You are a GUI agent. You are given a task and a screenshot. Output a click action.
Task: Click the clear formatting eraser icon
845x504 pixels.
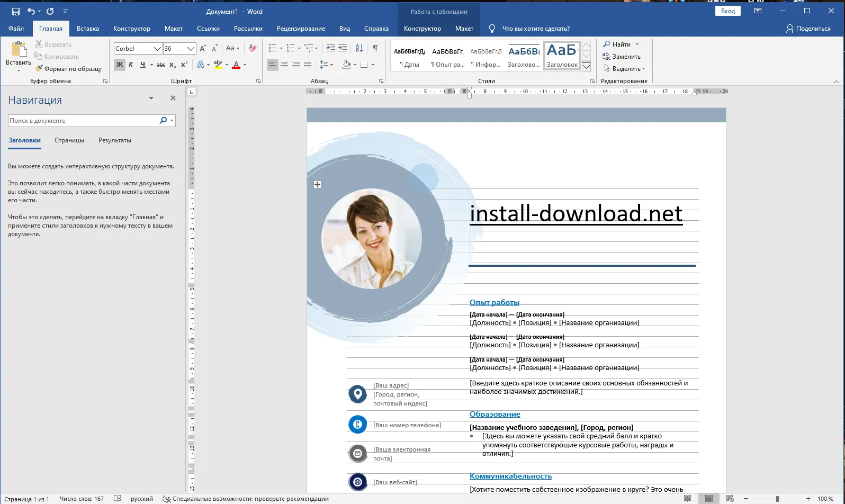[x=253, y=48]
